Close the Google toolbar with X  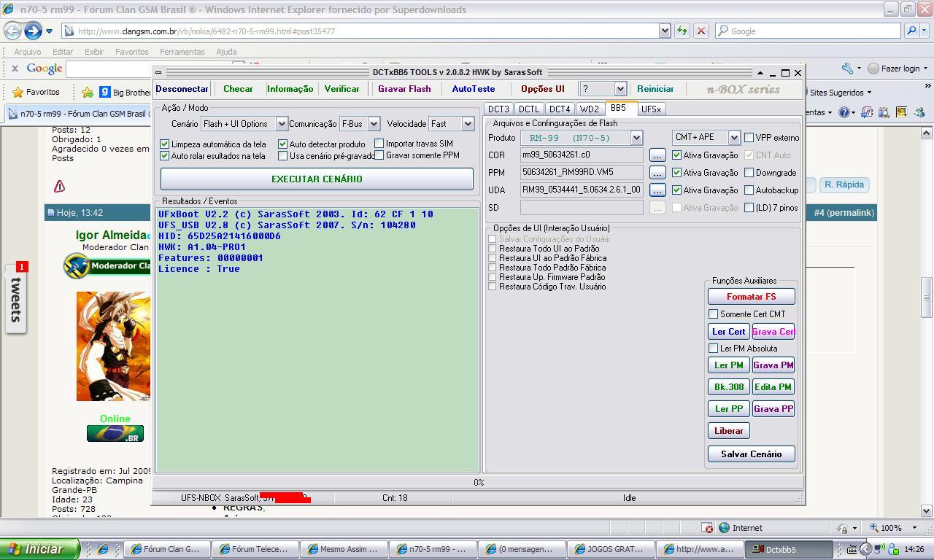pyautogui.click(x=15, y=69)
